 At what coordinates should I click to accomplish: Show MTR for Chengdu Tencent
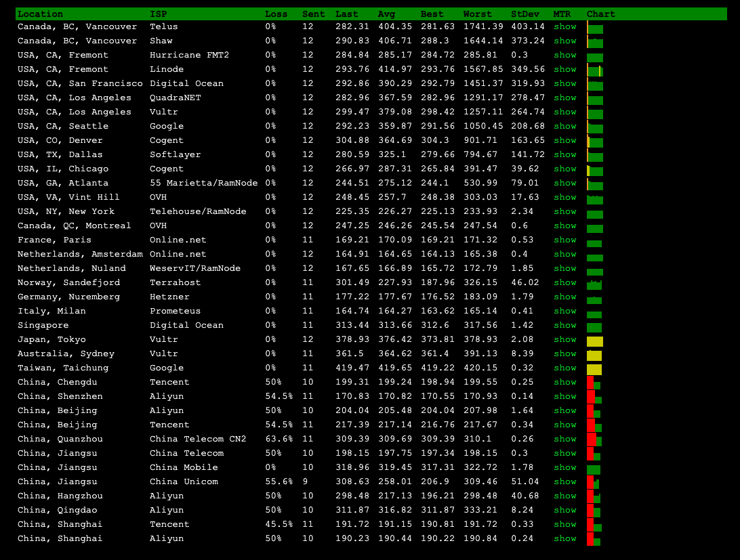click(565, 382)
